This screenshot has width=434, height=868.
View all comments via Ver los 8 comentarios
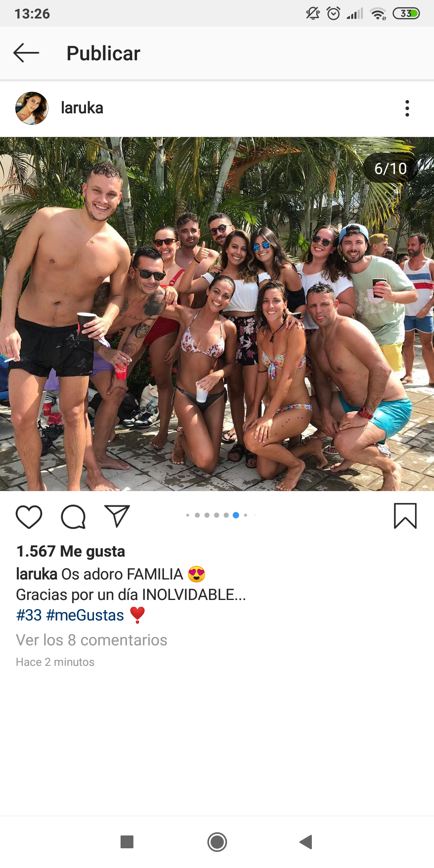coord(92,640)
